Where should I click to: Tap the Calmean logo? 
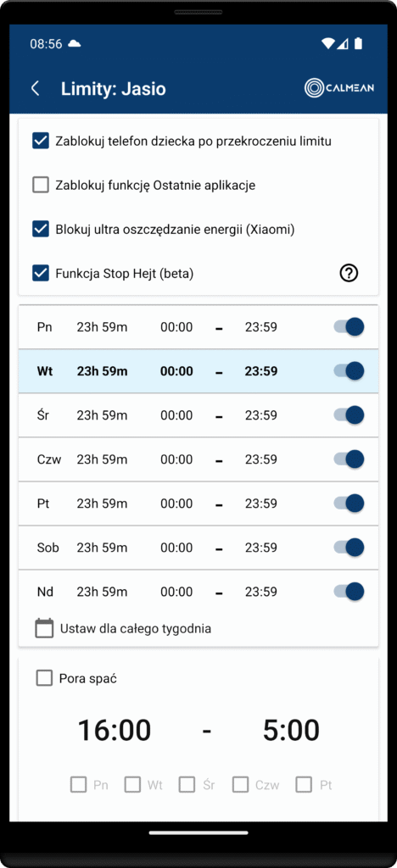[x=339, y=88]
